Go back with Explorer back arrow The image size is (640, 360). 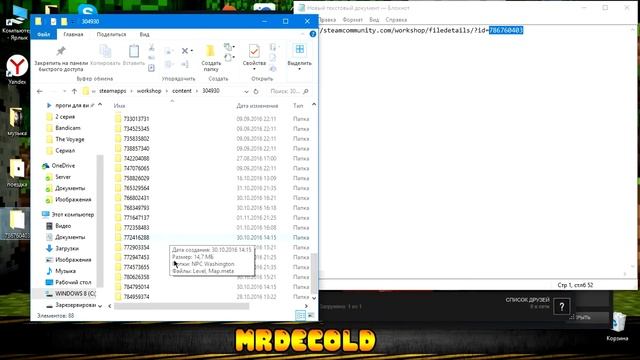click(x=40, y=91)
